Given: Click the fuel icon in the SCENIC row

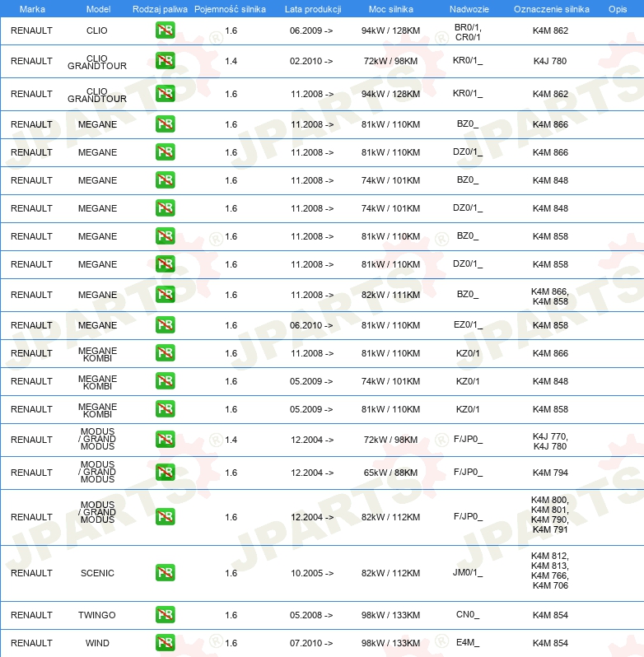Looking at the screenshot, I should (165, 573).
